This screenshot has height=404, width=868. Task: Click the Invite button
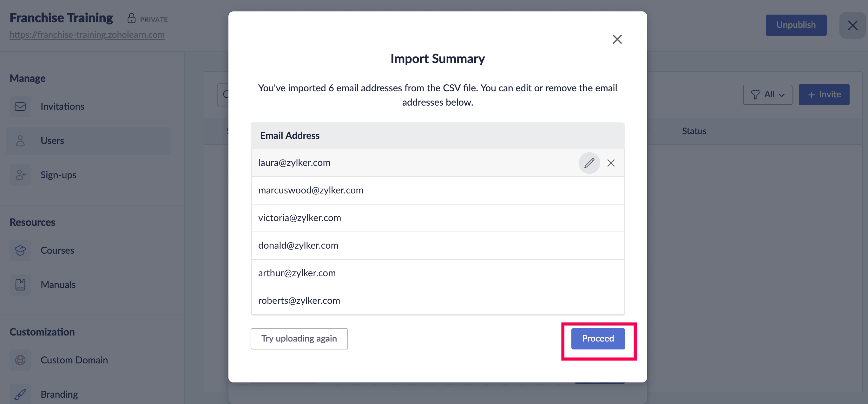[x=824, y=95]
